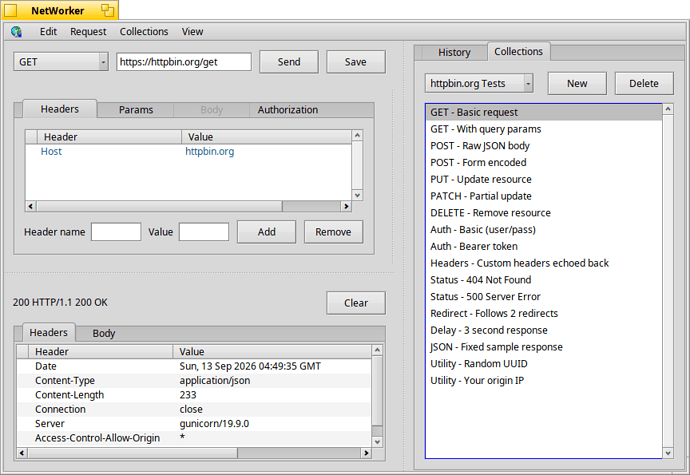Click response headers scroll down arrow
This screenshot has width=690, height=475.
[377, 442]
